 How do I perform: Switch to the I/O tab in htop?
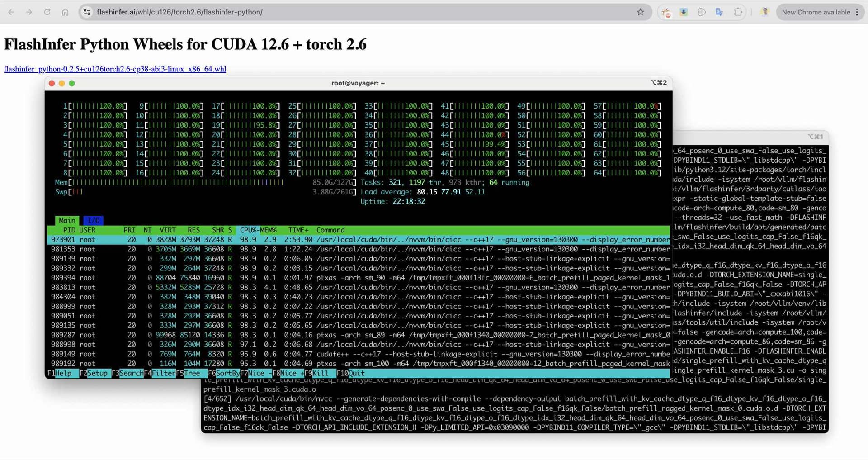pyautogui.click(x=94, y=220)
